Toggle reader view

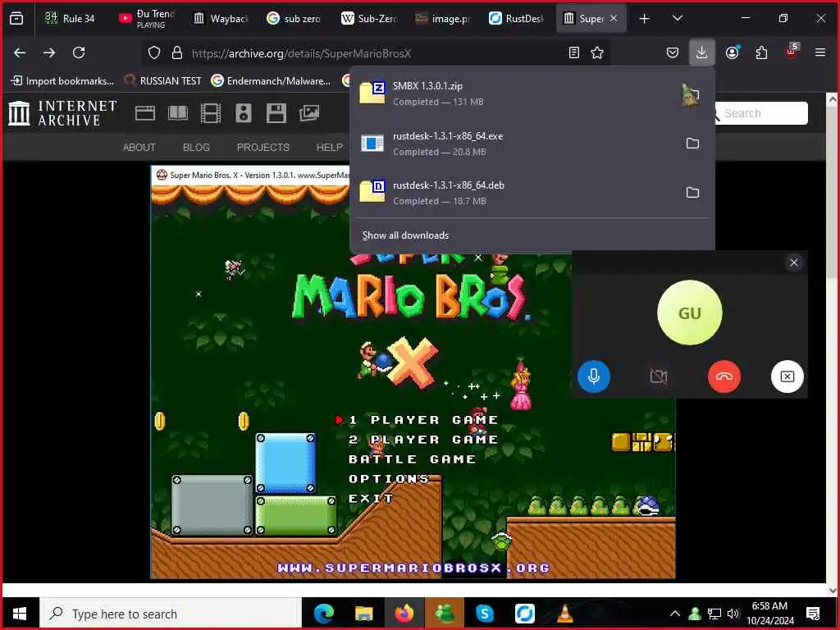click(573, 52)
